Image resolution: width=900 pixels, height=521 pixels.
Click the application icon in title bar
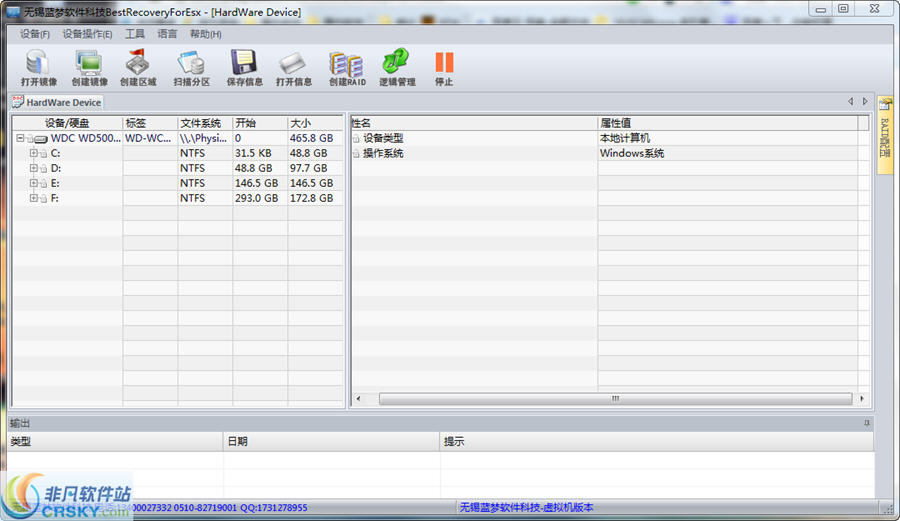click(13, 12)
